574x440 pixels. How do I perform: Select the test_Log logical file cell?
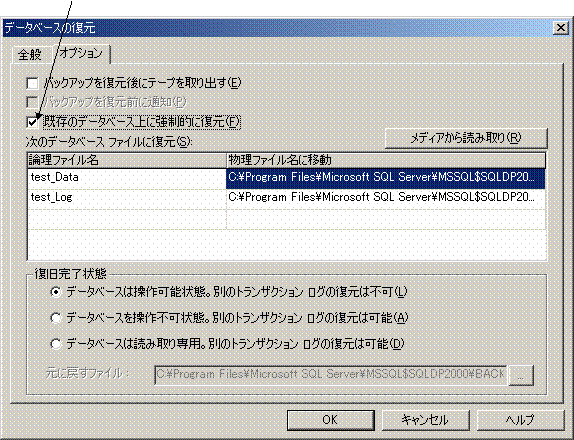127,198
